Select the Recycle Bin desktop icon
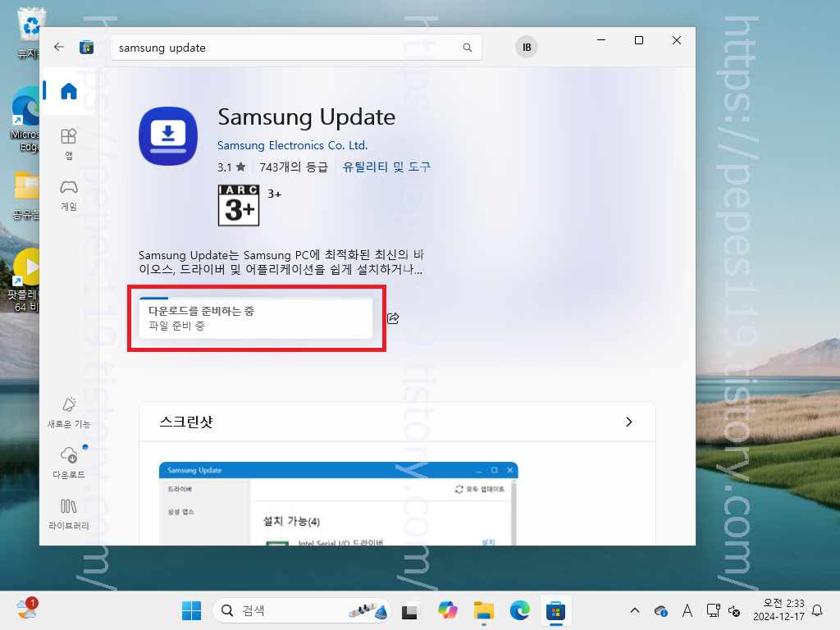840x630 pixels. (x=29, y=33)
